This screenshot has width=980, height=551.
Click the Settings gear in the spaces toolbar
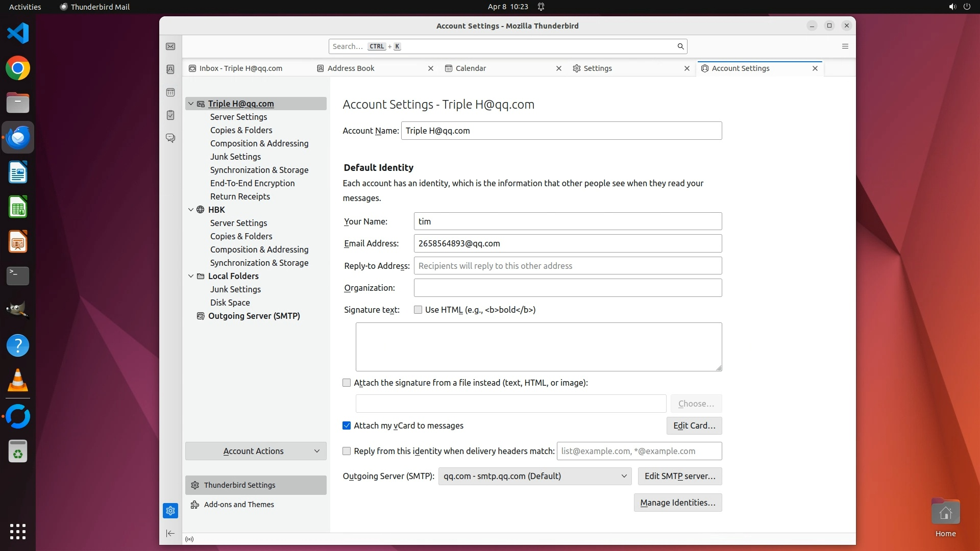point(170,511)
